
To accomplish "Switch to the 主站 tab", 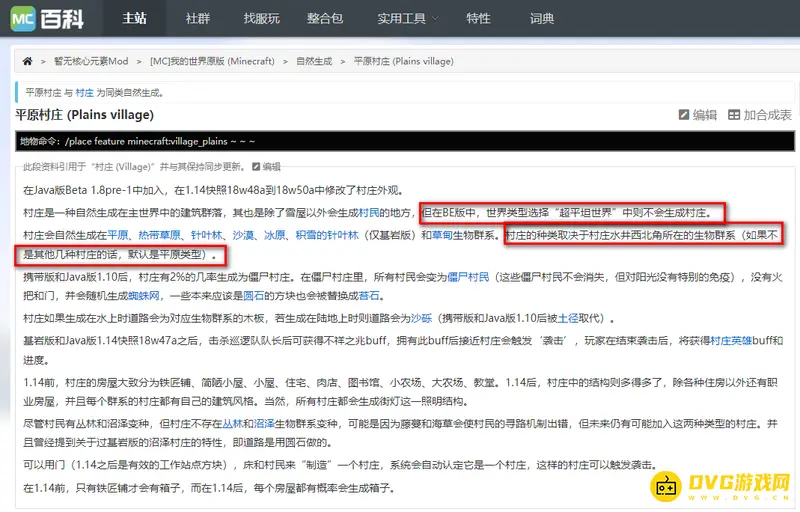I will tap(134, 18).
